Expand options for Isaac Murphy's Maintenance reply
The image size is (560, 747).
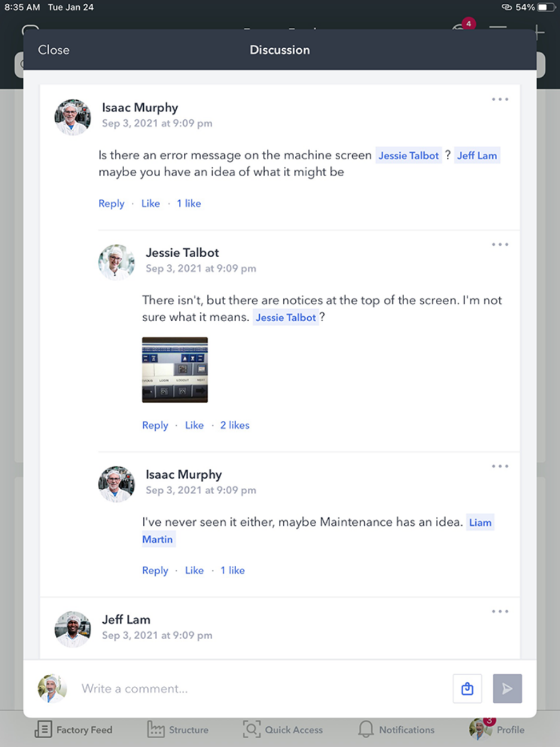pos(500,466)
